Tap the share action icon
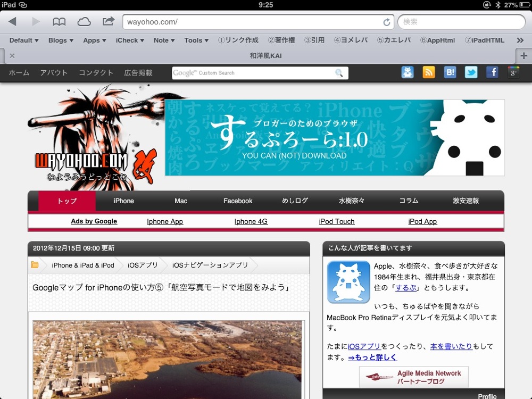 108,21
